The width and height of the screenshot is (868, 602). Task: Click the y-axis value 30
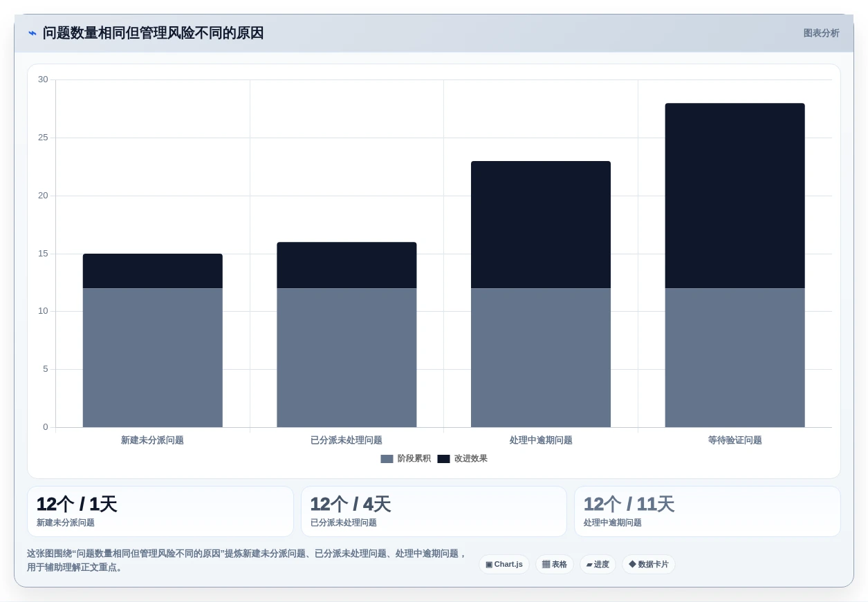(43, 79)
